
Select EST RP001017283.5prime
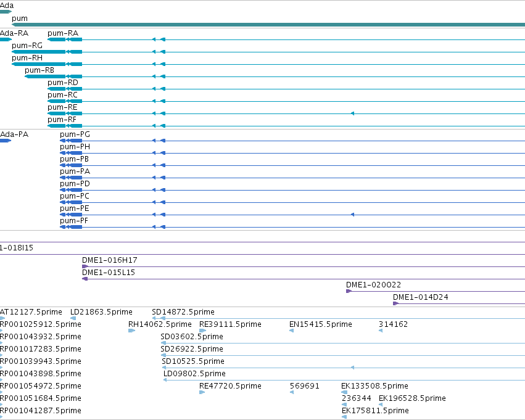41,350
